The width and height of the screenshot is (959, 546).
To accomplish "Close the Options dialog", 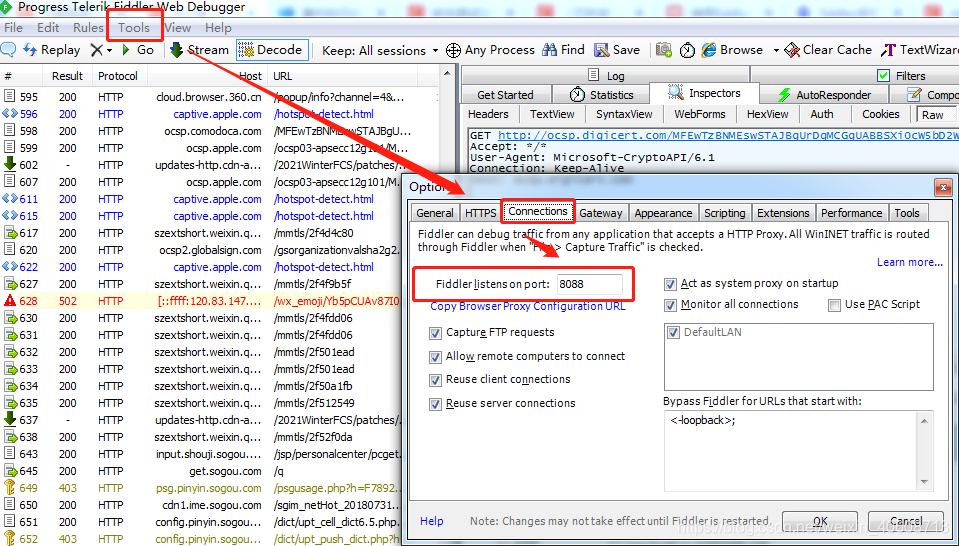I will 942,188.
